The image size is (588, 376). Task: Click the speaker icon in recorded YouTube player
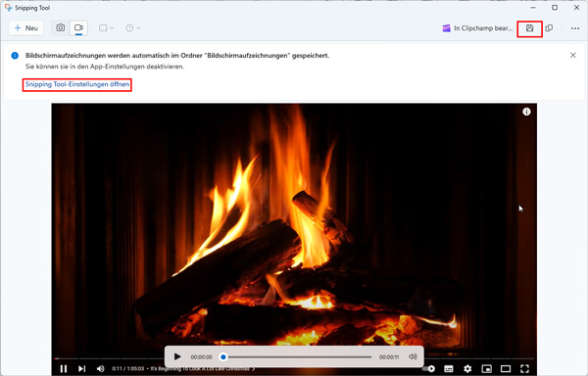click(x=100, y=368)
